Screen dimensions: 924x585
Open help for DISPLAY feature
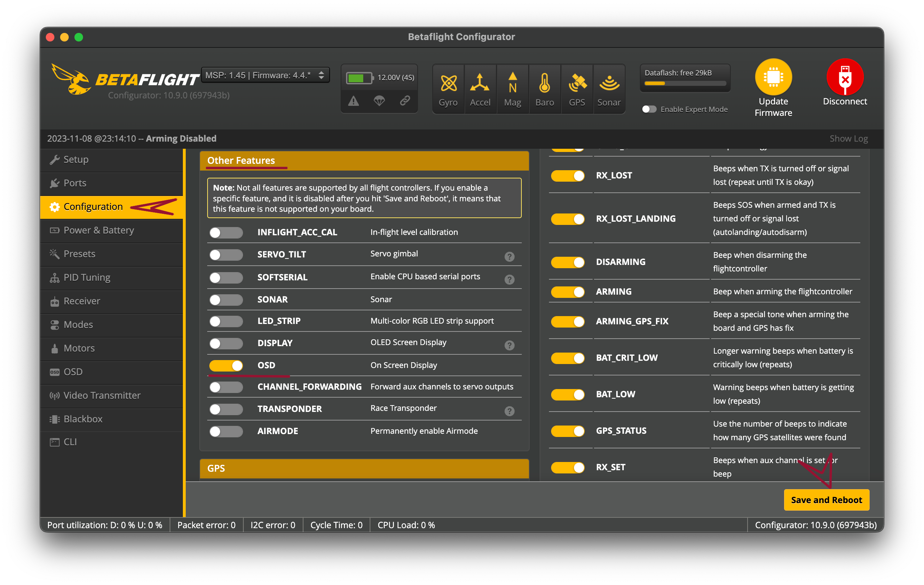(509, 345)
